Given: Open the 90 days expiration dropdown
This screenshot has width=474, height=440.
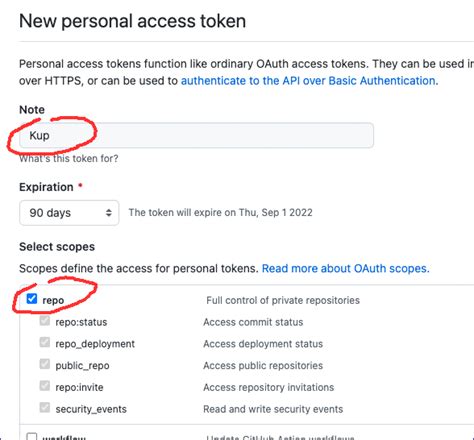Looking at the screenshot, I should [x=69, y=213].
